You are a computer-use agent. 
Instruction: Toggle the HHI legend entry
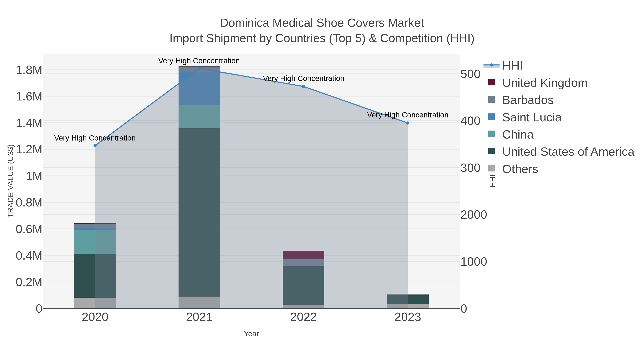(x=503, y=66)
